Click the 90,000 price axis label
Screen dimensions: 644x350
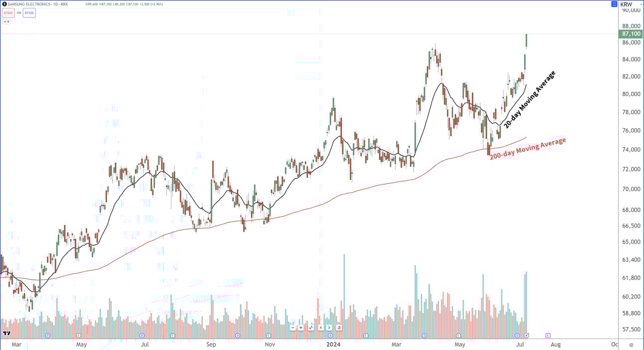(631, 10)
